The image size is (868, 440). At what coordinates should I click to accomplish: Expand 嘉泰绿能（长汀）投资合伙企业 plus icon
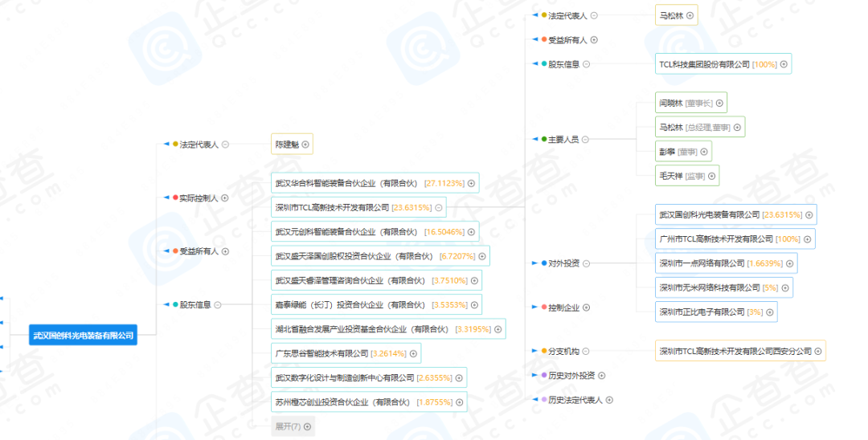tap(474, 304)
